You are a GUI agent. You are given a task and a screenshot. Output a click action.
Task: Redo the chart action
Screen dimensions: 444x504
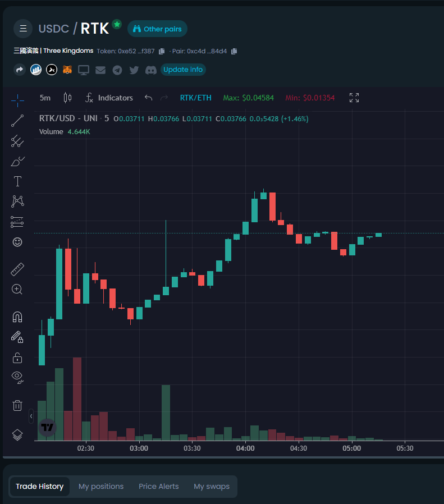click(164, 98)
